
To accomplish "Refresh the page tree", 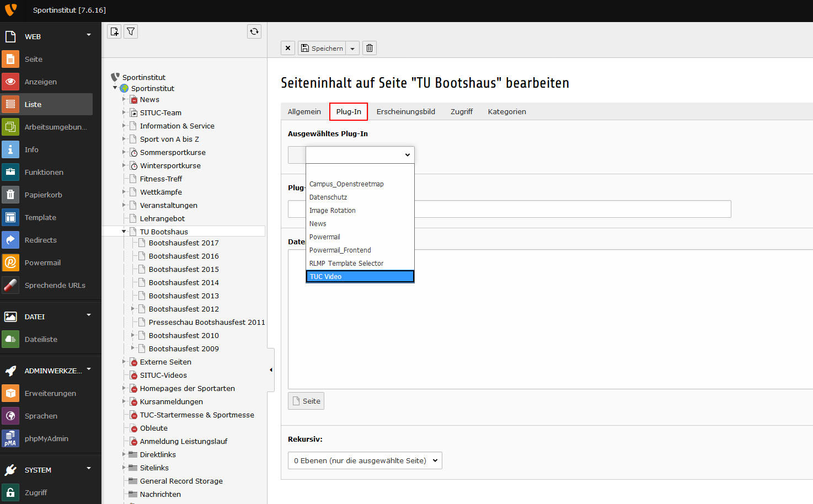I will [254, 31].
